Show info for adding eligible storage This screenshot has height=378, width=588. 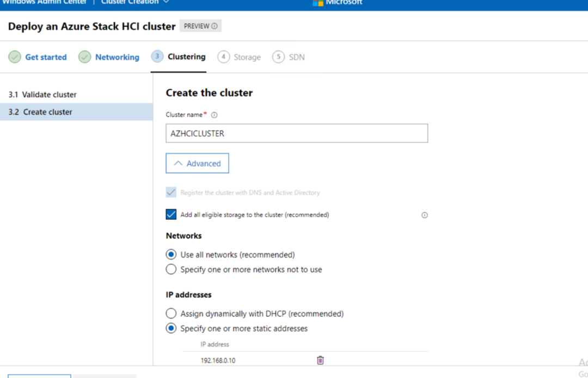pos(425,215)
